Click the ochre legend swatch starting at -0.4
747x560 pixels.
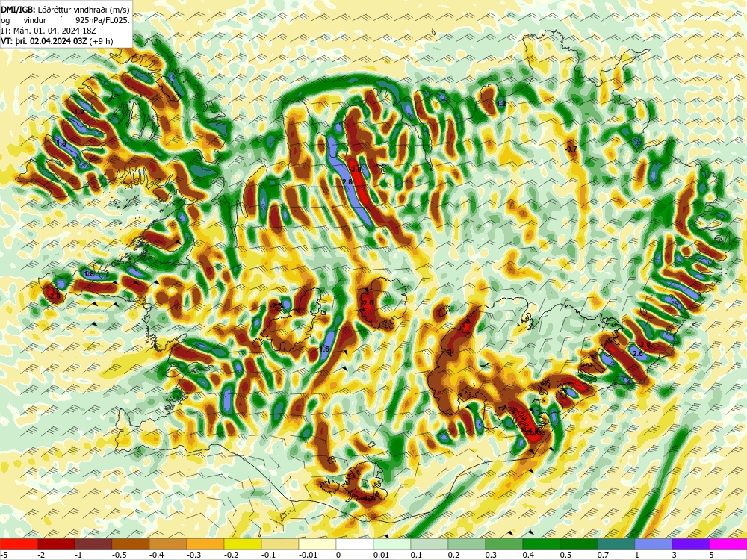coord(168,544)
